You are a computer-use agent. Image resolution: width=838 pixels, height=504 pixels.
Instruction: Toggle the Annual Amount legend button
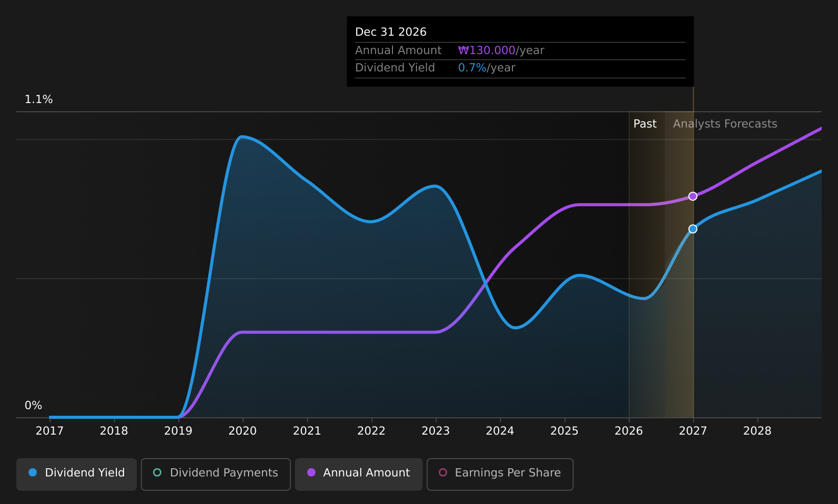pyautogui.click(x=359, y=474)
